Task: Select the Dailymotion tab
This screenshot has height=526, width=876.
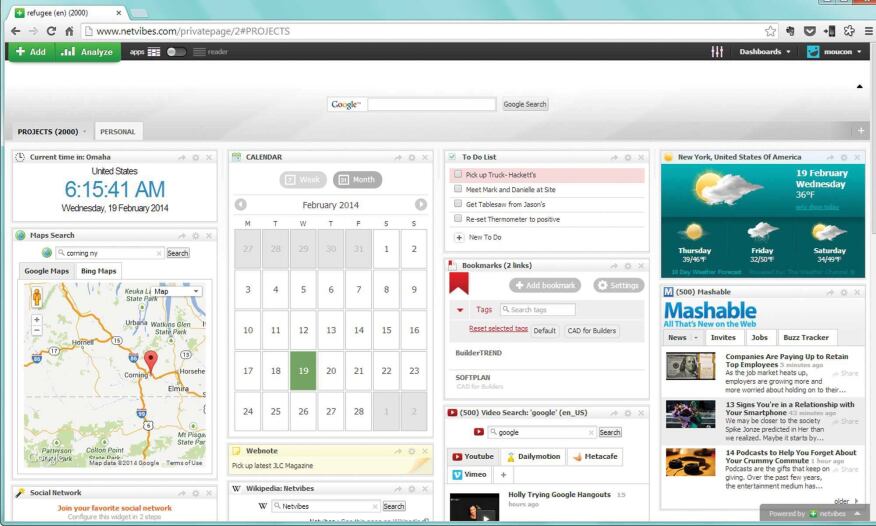Action: (533, 457)
